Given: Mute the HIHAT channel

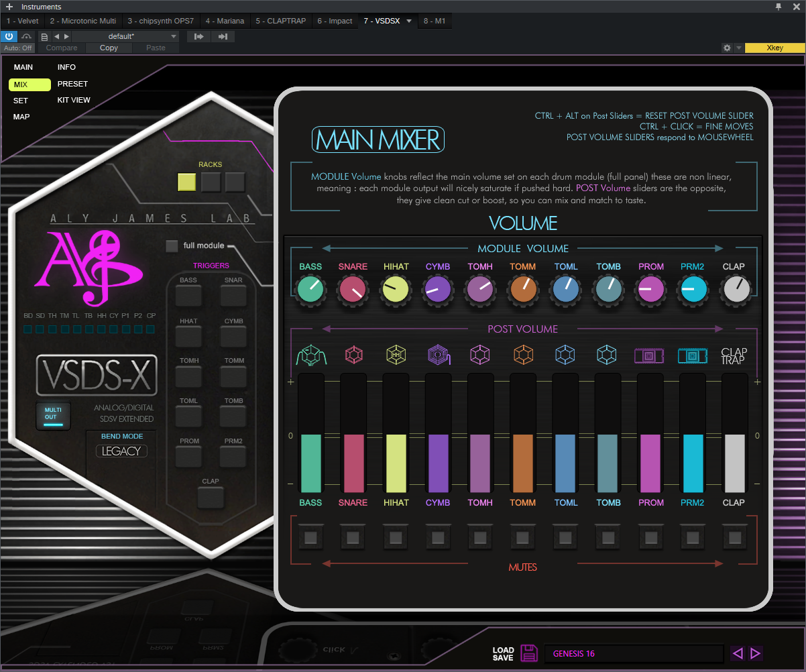Looking at the screenshot, I should (x=396, y=537).
